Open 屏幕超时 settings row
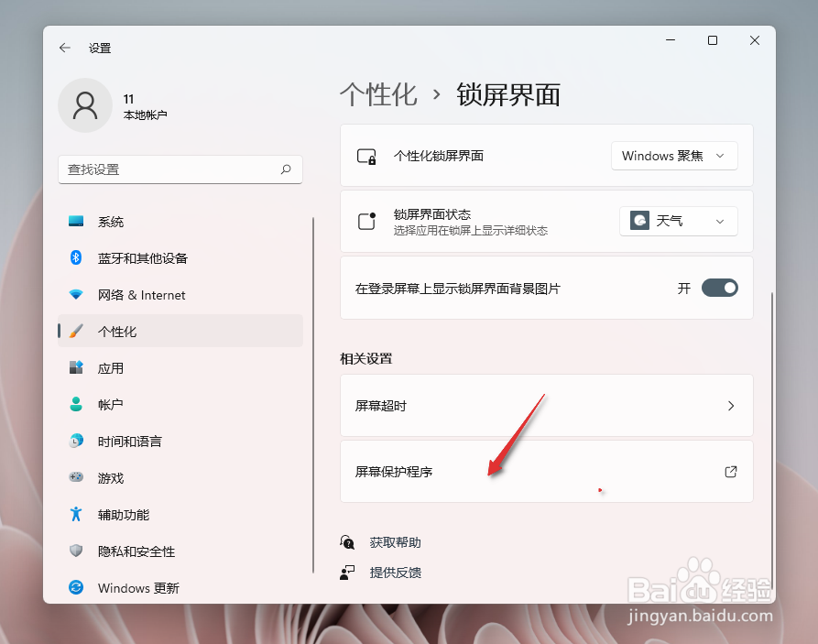The width and height of the screenshot is (818, 644). click(x=547, y=406)
